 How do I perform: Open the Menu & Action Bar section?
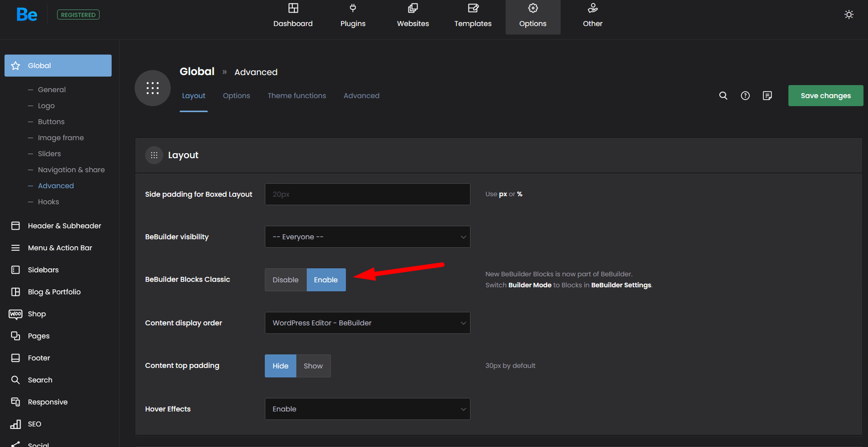tap(60, 248)
